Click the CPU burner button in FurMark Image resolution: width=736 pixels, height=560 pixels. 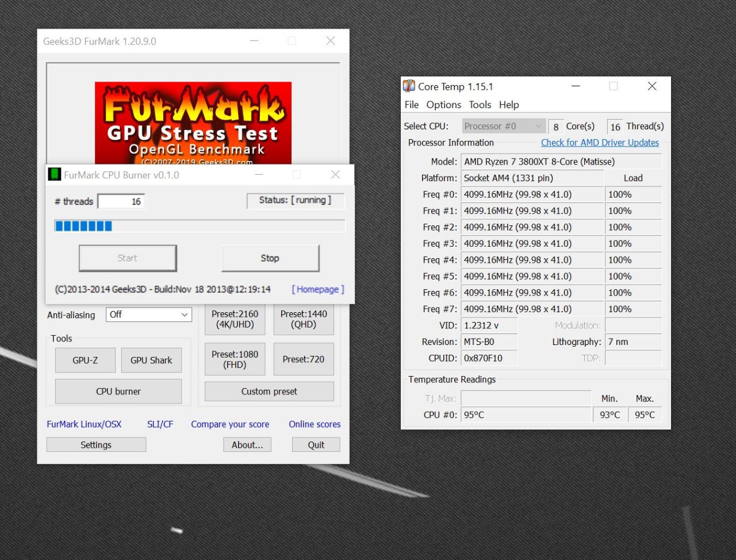[x=118, y=392]
